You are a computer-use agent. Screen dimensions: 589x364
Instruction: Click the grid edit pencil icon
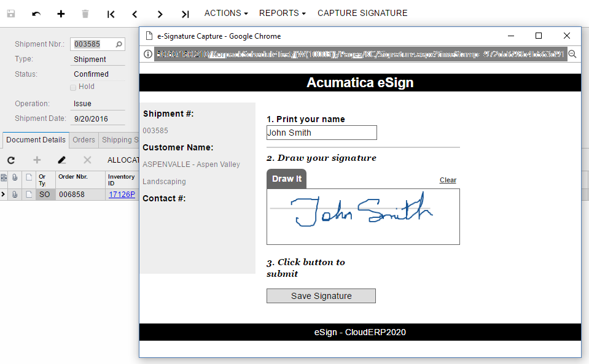62,160
